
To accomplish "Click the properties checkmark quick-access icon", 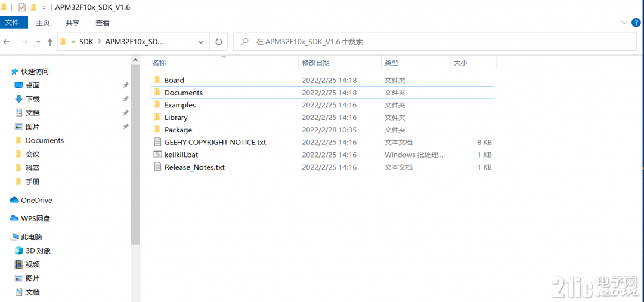I will (x=22, y=7).
